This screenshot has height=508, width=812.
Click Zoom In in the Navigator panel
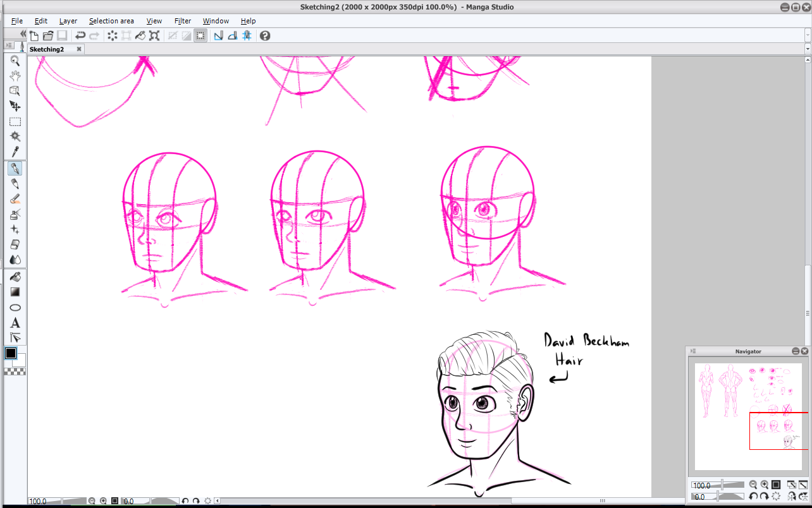coord(765,485)
